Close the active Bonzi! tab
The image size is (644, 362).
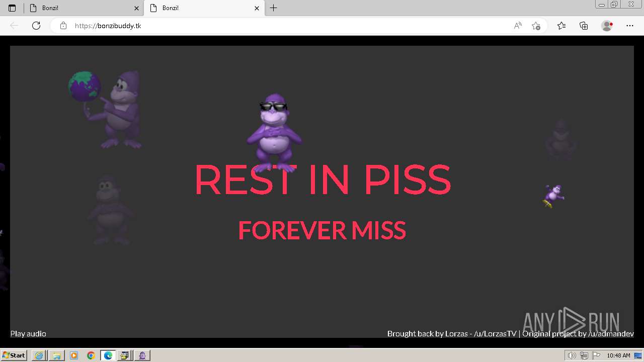pyautogui.click(x=257, y=8)
